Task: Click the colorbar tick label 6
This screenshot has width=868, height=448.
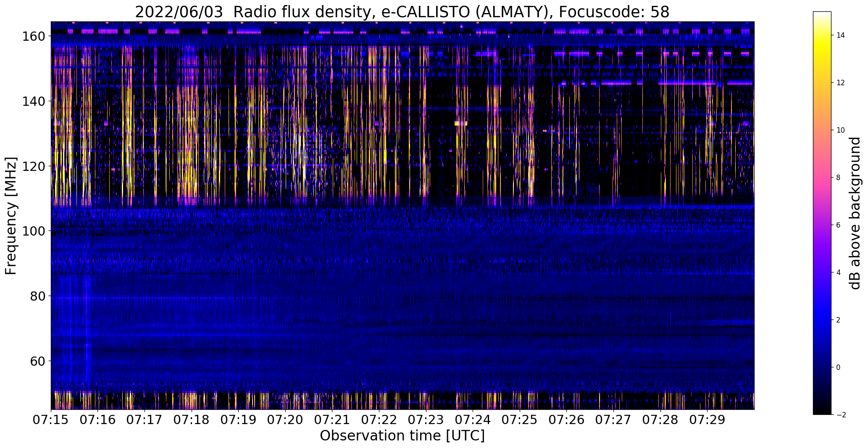Action: tap(839, 225)
